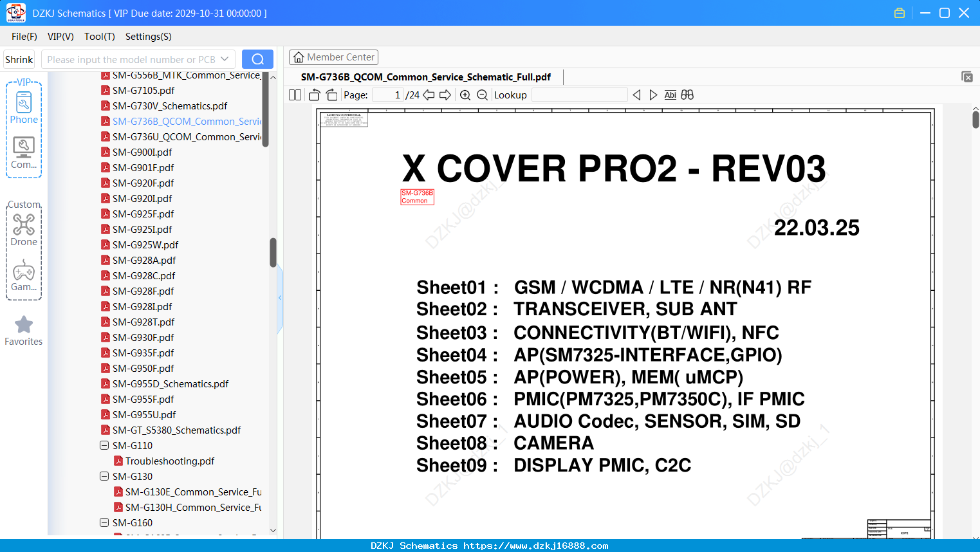Click the Lookup text field

click(x=579, y=95)
